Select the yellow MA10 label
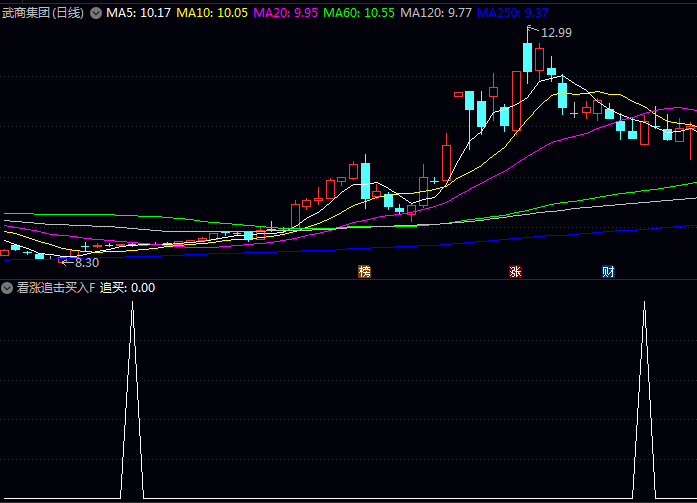Image resolution: width=697 pixels, height=503 pixels. pos(212,13)
